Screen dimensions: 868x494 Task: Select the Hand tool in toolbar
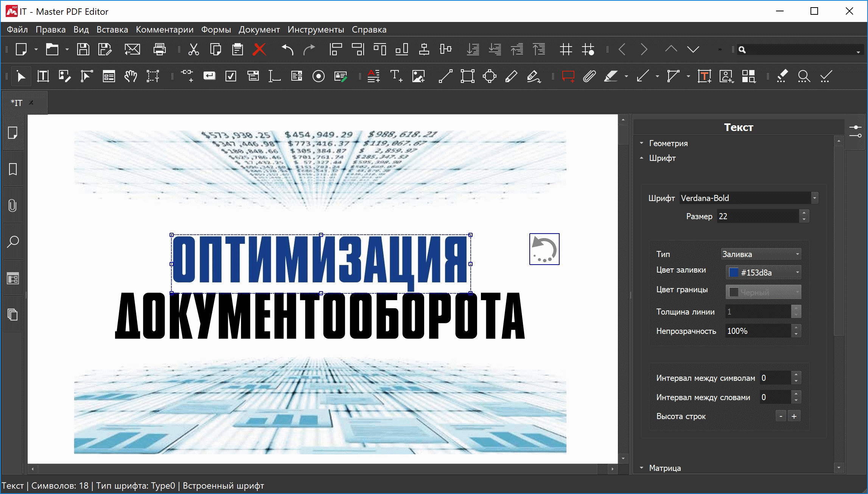tap(131, 76)
